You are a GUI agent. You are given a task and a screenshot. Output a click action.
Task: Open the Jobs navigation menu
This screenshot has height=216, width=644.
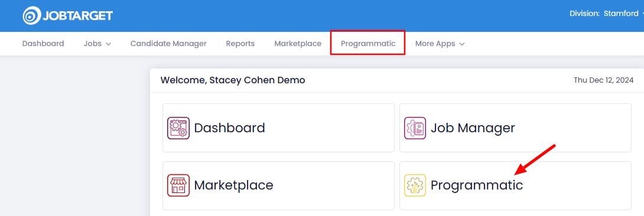[97, 44]
